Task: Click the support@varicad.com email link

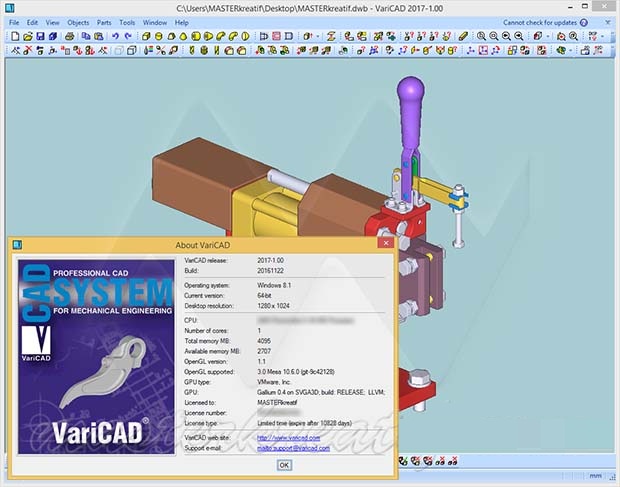Action: tap(293, 448)
